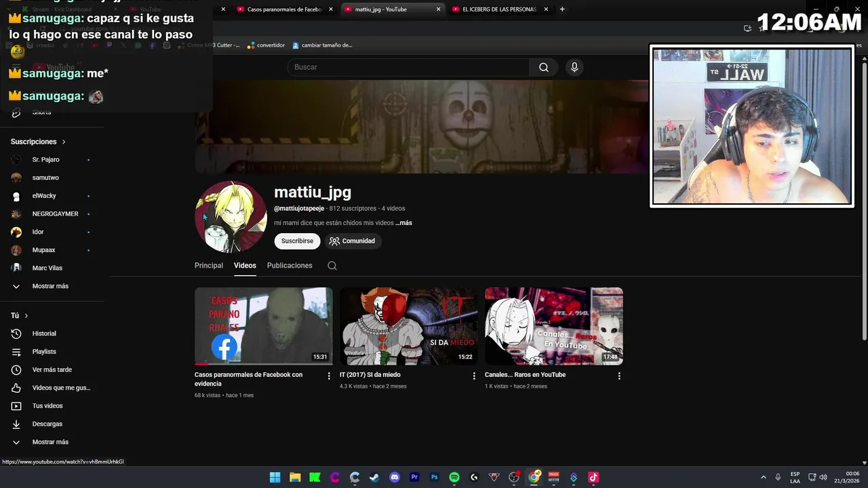
Task: Show hidden system tray icons
Action: coord(763,477)
